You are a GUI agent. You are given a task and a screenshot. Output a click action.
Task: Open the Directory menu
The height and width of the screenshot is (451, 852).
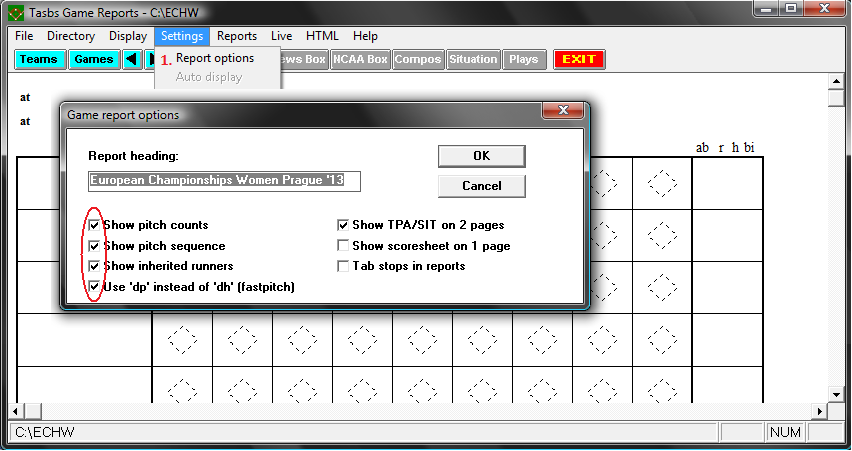71,36
